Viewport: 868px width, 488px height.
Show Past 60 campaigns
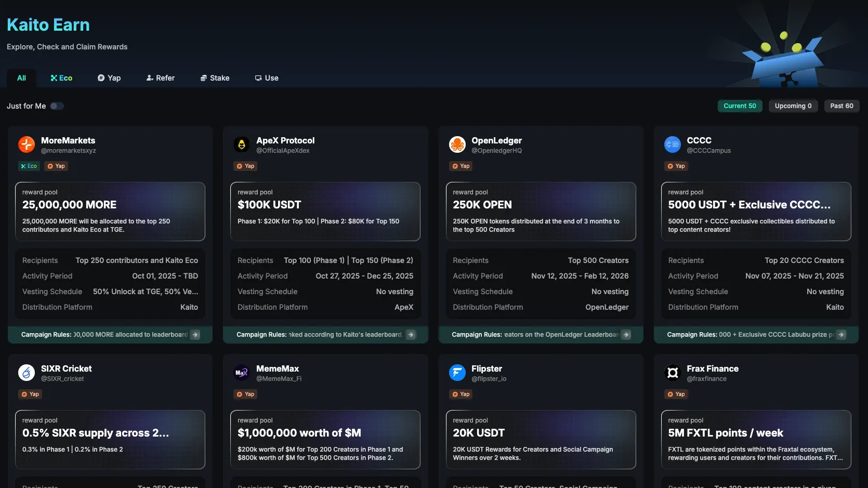(842, 106)
